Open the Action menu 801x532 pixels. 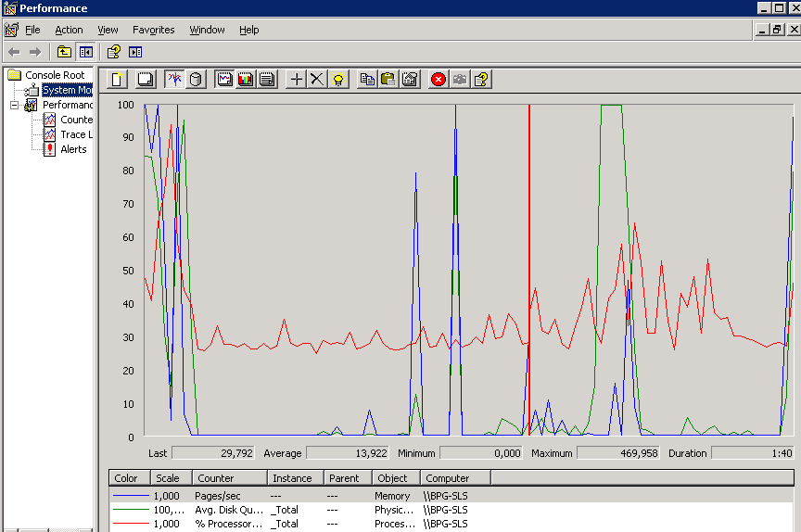[69, 30]
